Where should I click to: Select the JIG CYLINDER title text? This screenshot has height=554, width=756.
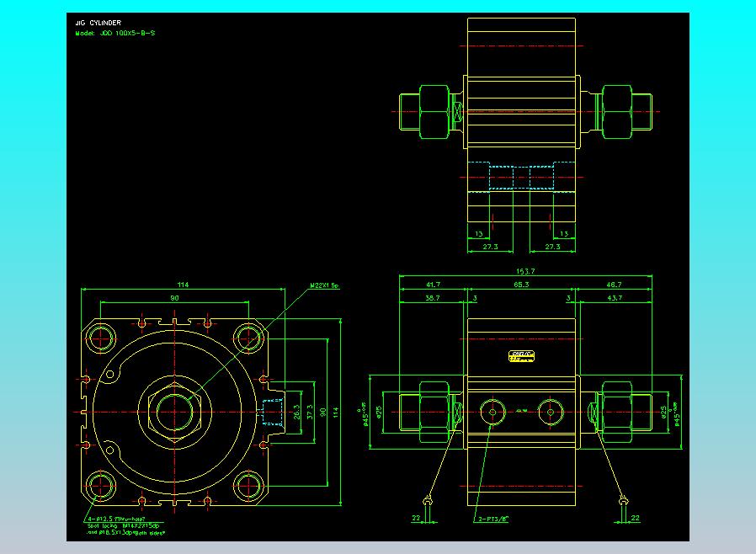(x=98, y=23)
